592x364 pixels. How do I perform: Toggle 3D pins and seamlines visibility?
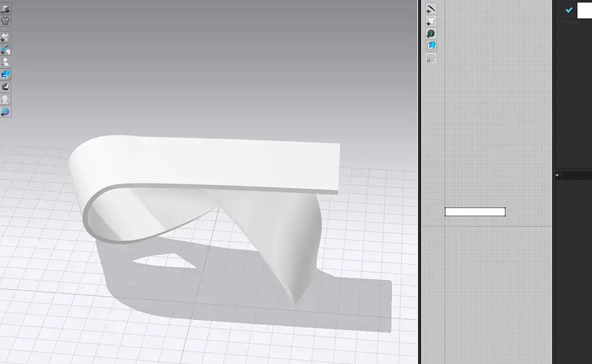click(x=6, y=50)
